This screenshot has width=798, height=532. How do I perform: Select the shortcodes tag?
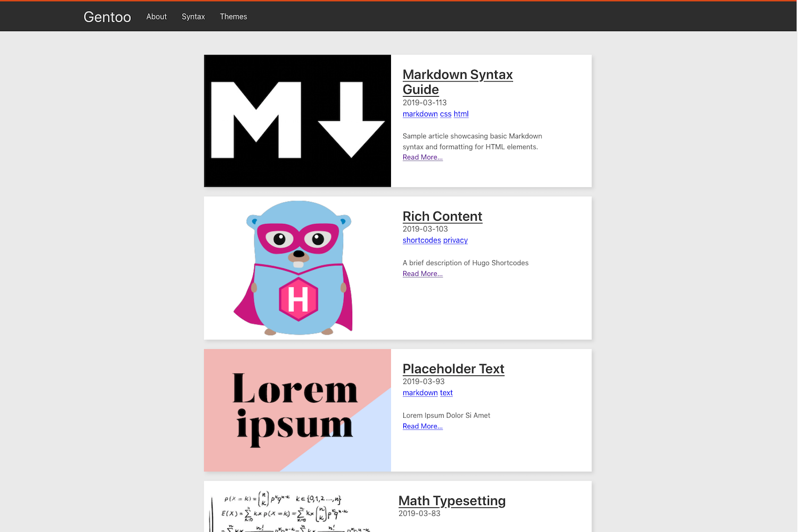point(422,240)
